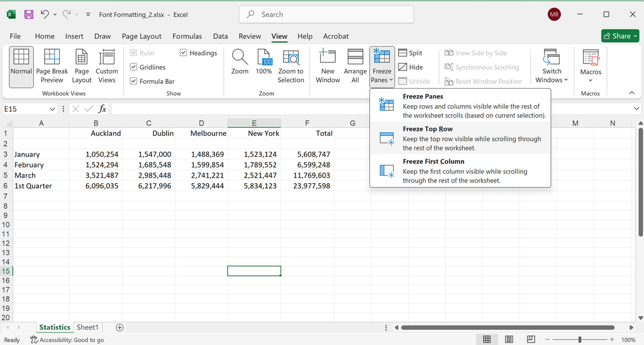
Task: Open the Home tab
Action: pos(45,36)
